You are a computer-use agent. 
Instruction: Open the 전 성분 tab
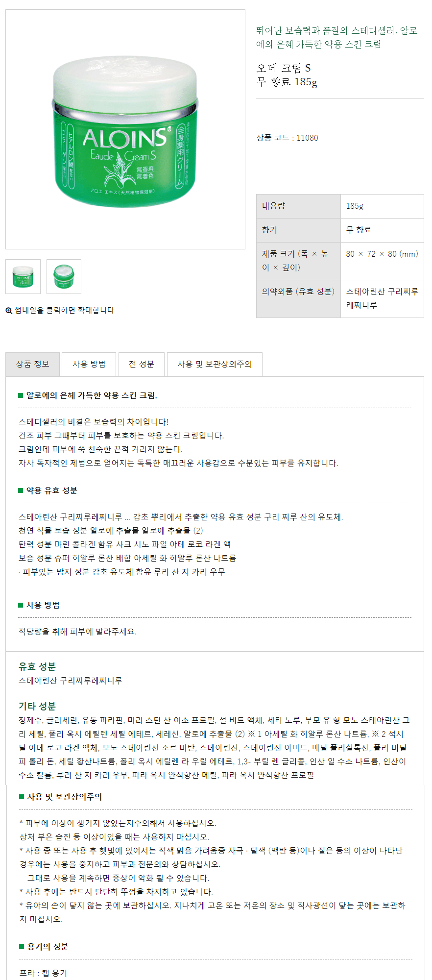pos(141,364)
